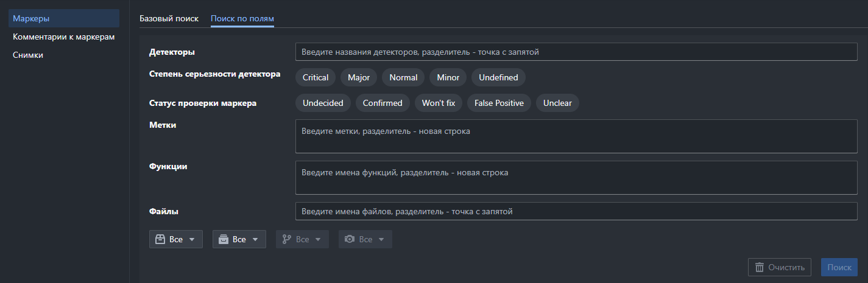The height and width of the screenshot is (283, 868).
Task: Focus the Функции text area
Action: [x=576, y=177]
